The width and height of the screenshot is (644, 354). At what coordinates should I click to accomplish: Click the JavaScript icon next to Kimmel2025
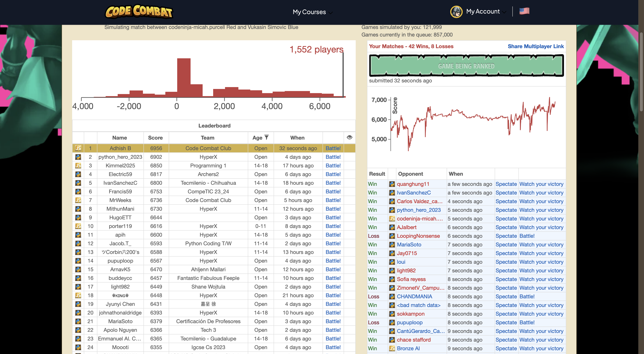pos(78,166)
